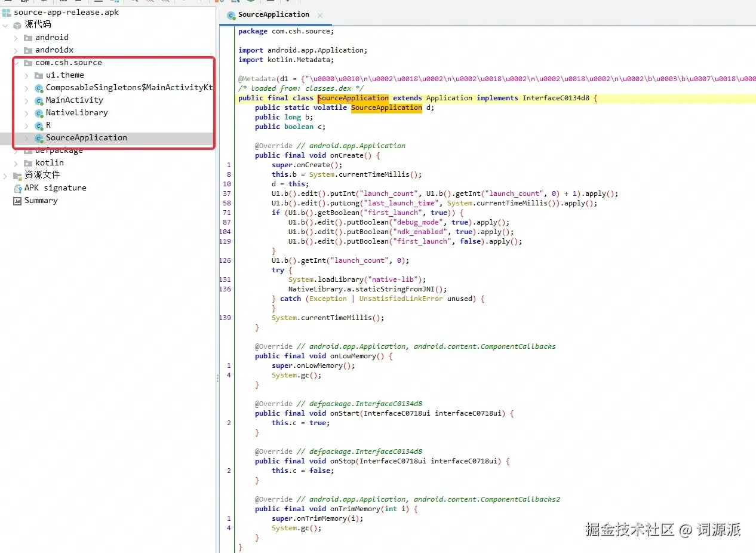
Task: Click line number 104 in the gutter
Action: tap(225, 232)
